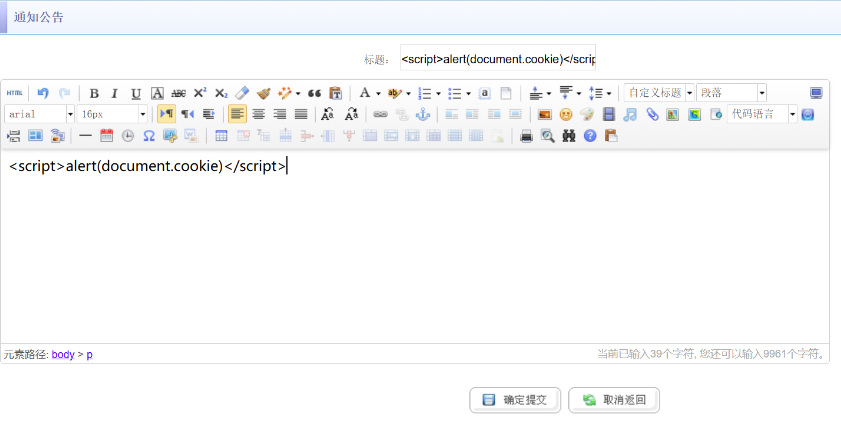
Task: Toggle superscript
Action: pos(200,93)
